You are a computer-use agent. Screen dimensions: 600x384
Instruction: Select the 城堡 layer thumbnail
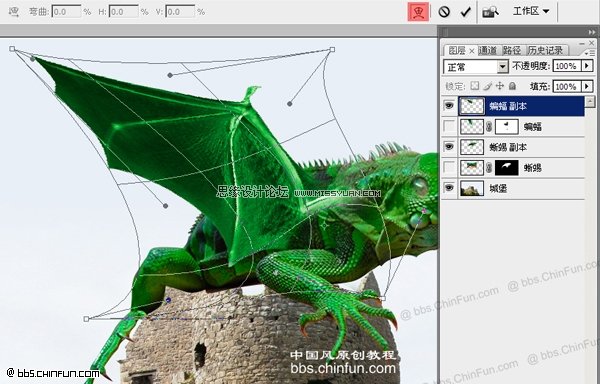pyautogui.click(x=471, y=188)
